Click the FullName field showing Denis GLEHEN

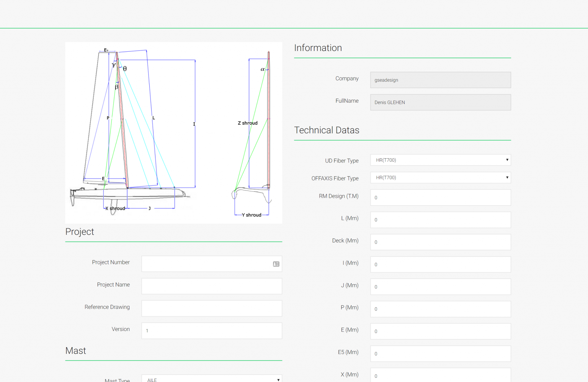tap(440, 102)
